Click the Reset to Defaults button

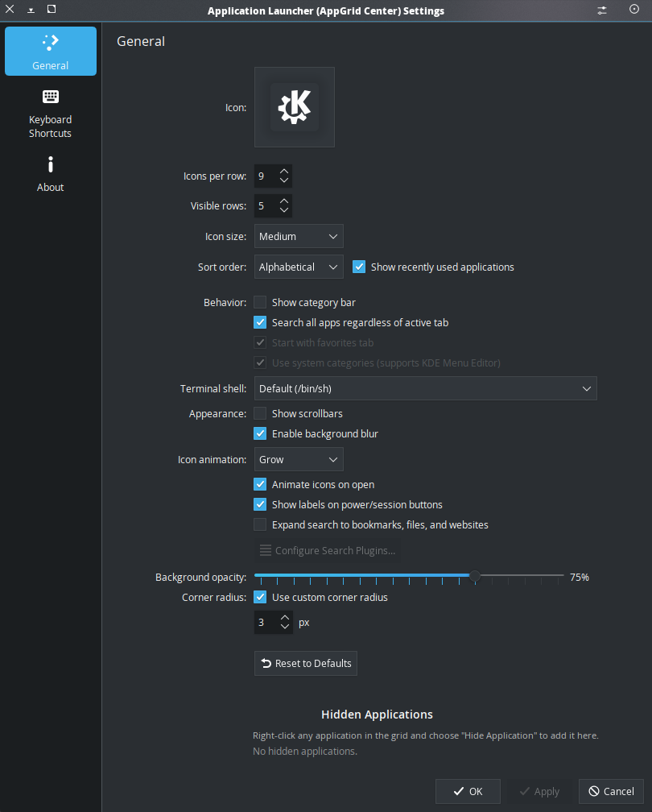pyautogui.click(x=305, y=663)
